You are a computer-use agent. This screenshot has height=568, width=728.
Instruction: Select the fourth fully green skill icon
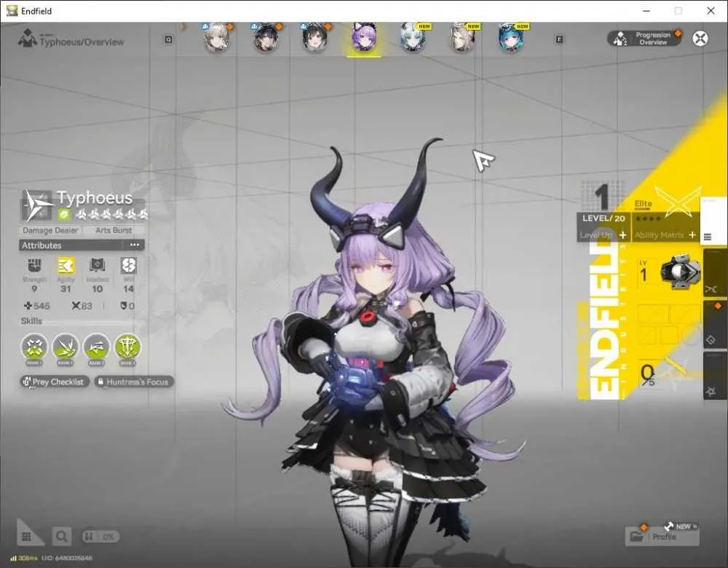tap(127, 347)
